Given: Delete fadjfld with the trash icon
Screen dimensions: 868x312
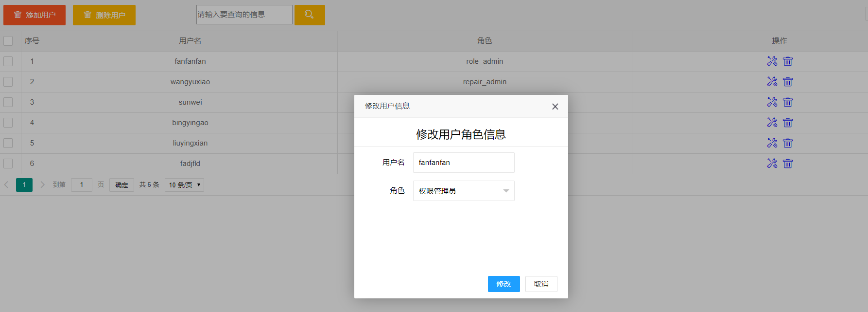Looking at the screenshot, I should pos(788,164).
